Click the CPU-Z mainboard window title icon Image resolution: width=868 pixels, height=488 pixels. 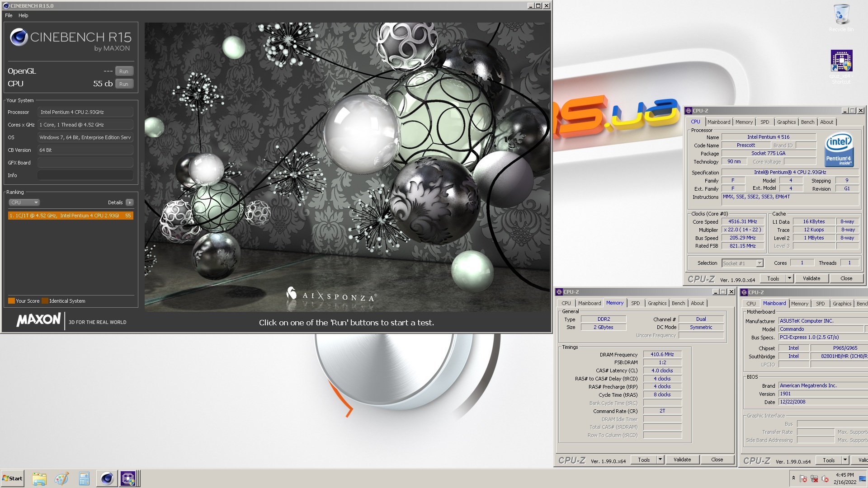[744, 292]
